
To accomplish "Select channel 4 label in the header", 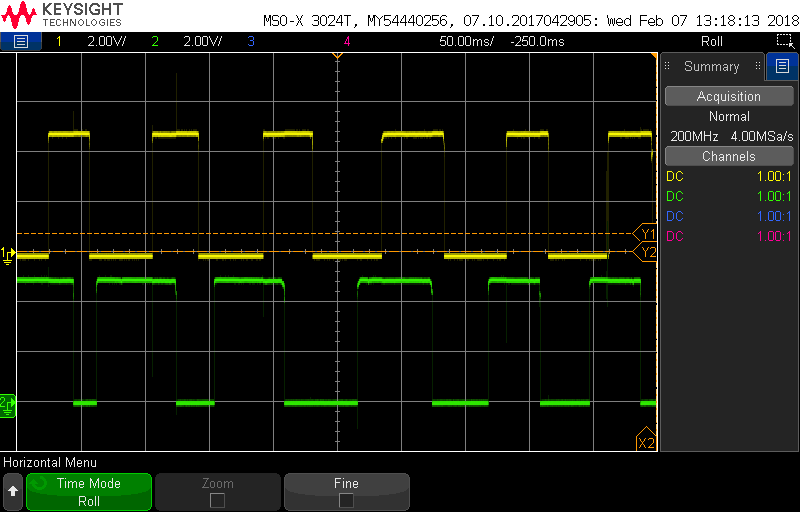I will [x=347, y=41].
